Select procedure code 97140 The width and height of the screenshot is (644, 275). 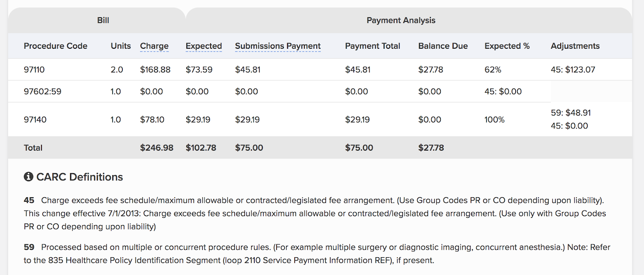(x=35, y=120)
